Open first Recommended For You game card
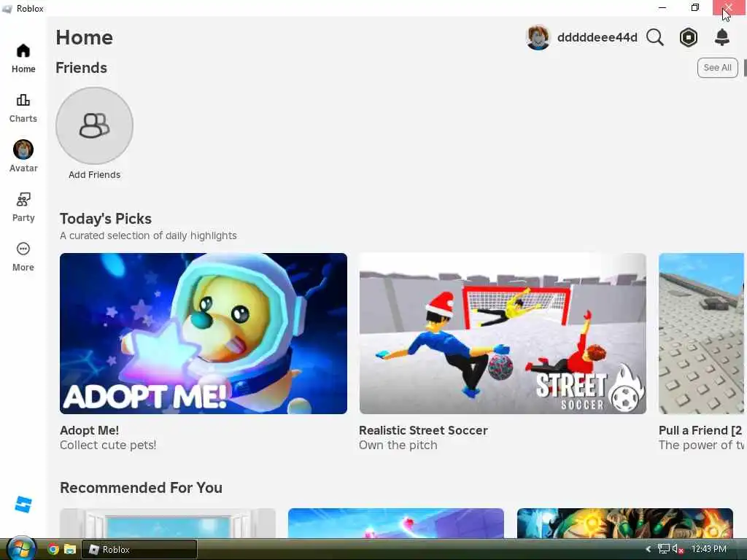The image size is (747, 560). click(x=168, y=523)
